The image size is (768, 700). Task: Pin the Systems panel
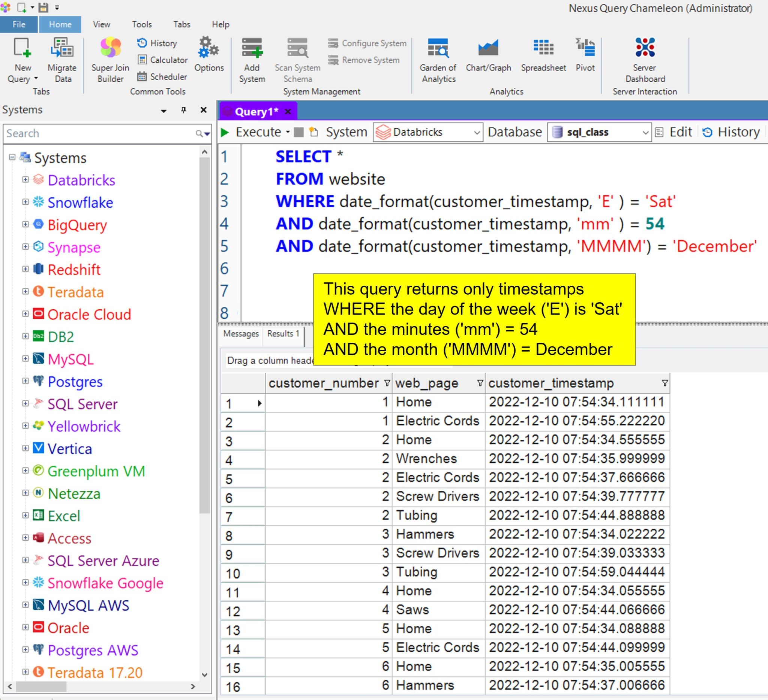click(x=184, y=110)
